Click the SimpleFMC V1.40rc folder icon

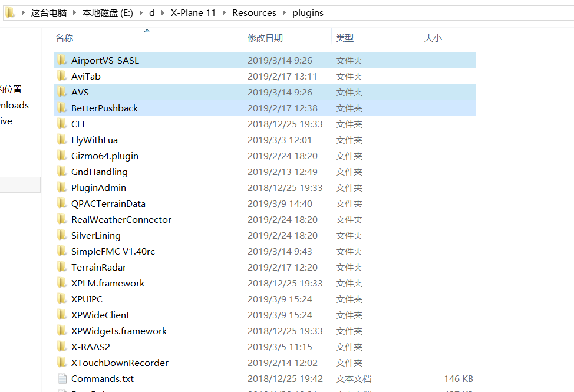pos(62,251)
